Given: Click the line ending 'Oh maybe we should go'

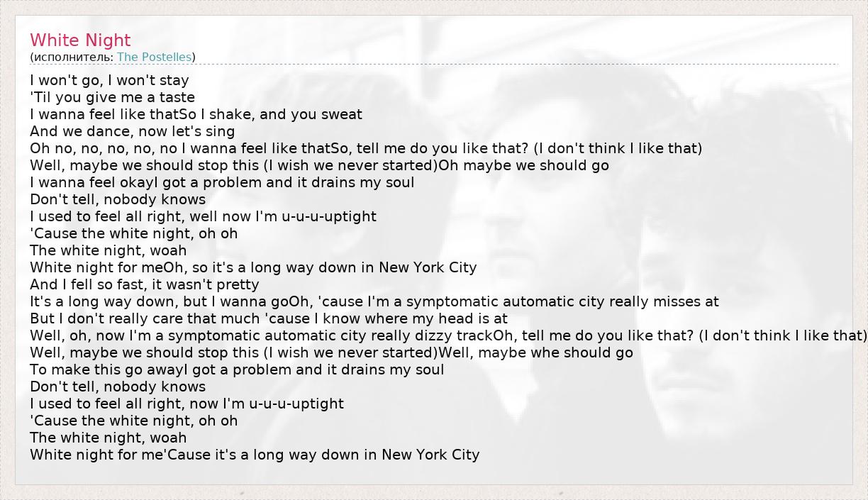Looking at the screenshot, I should (x=319, y=165).
